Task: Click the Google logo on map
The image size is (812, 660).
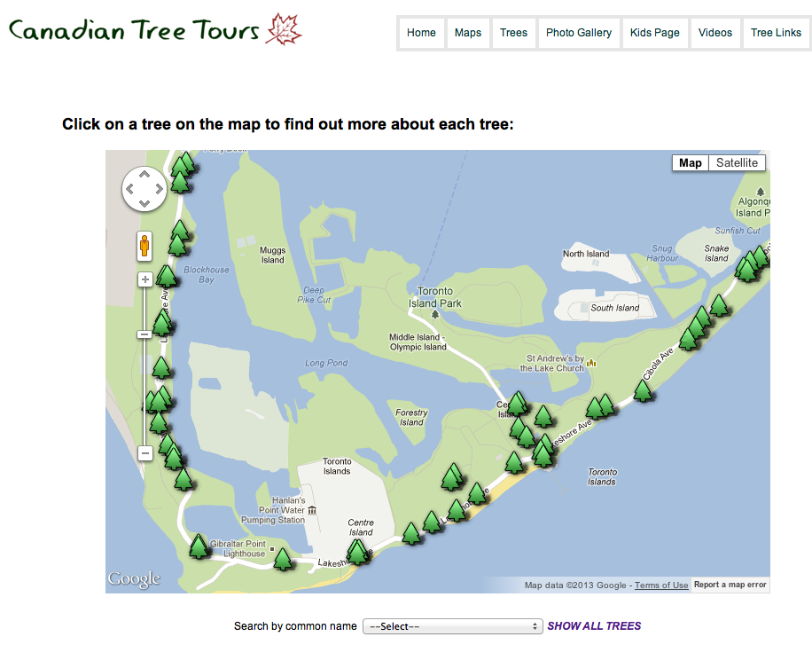Action: coord(134,579)
